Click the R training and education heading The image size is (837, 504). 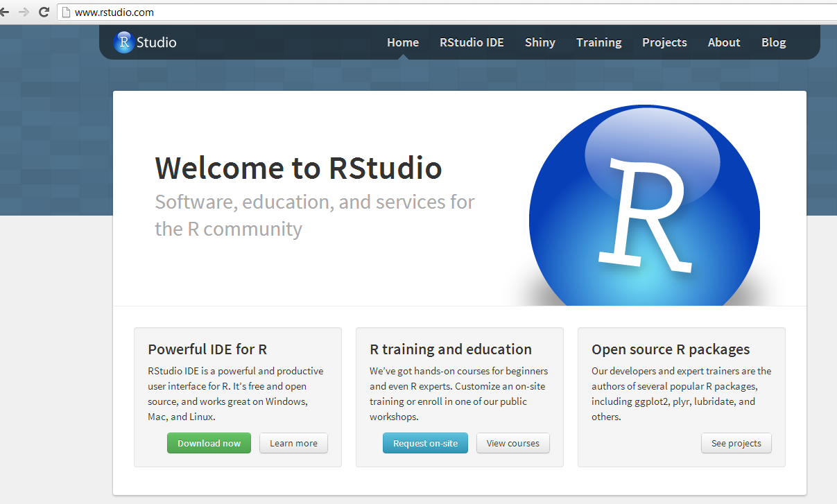451,349
